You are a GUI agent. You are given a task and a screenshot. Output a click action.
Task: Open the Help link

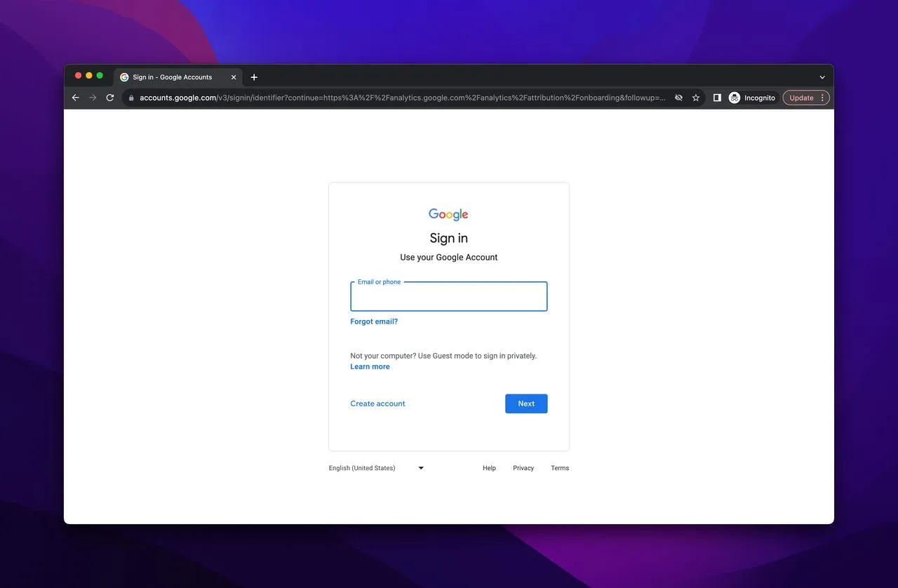click(x=489, y=468)
